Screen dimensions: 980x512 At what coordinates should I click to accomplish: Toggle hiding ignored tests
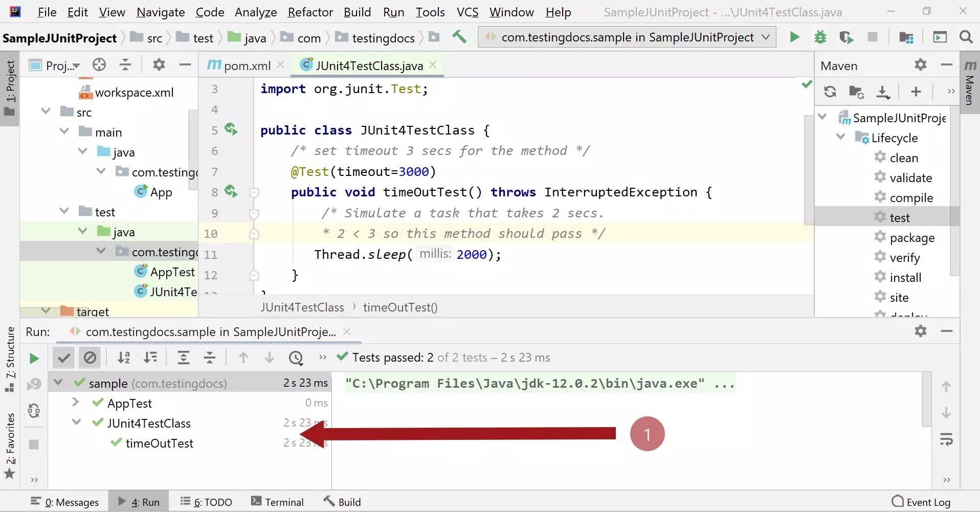90,358
